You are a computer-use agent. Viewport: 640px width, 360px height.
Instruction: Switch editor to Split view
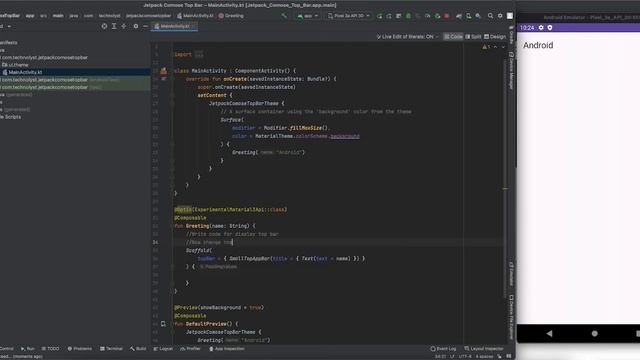click(x=473, y=37)
